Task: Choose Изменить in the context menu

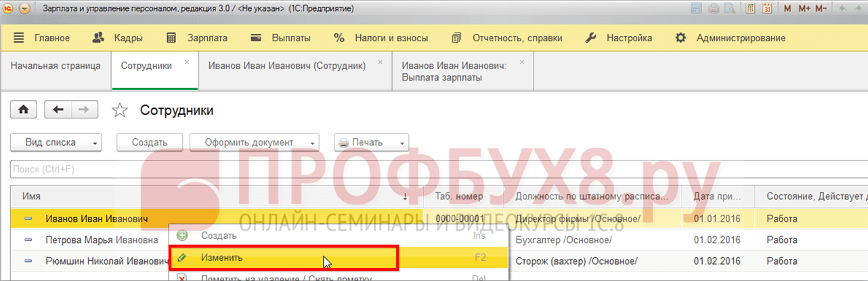Action: coord(339,257)
